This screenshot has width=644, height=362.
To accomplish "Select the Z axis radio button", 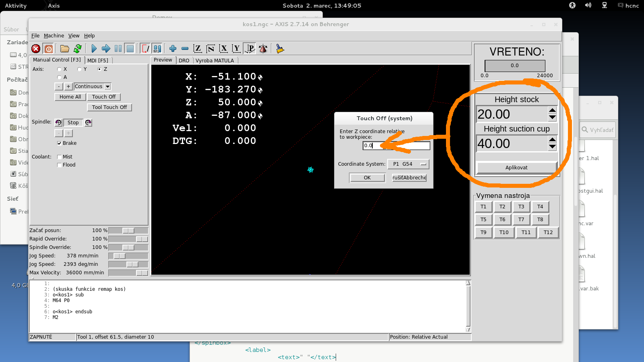I will coord(99,69).
